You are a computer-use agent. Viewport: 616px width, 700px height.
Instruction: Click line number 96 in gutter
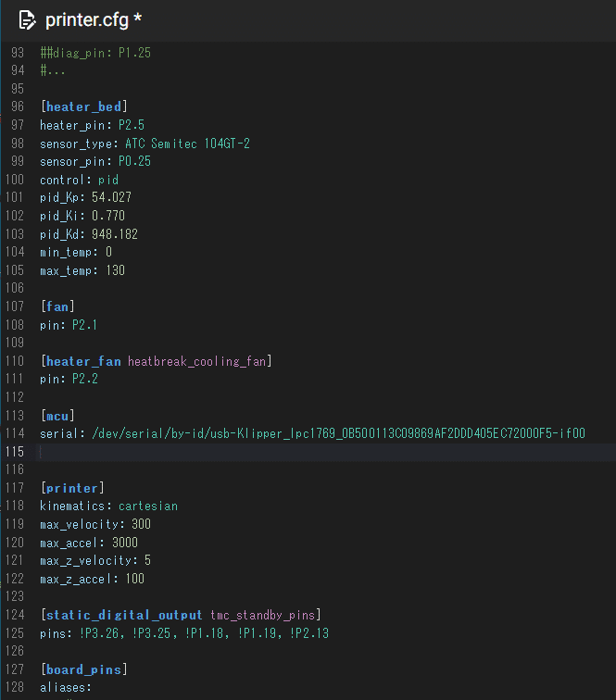coord(18,106)
